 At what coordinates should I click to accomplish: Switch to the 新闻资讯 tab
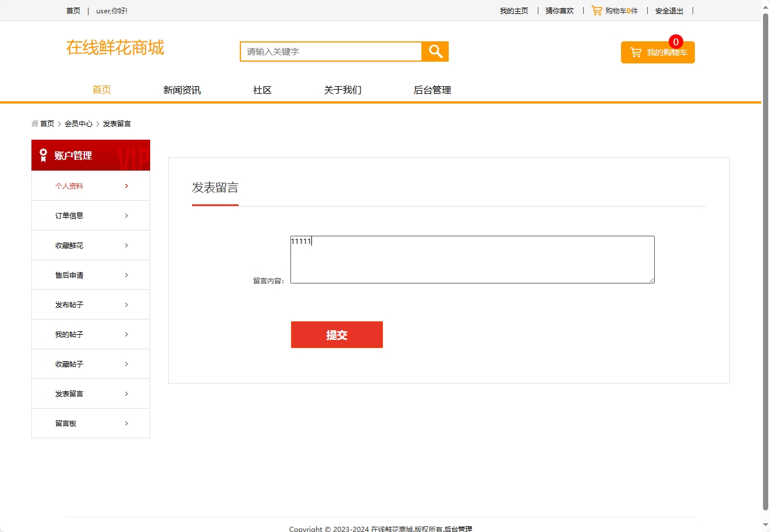[x=182, y=90]
